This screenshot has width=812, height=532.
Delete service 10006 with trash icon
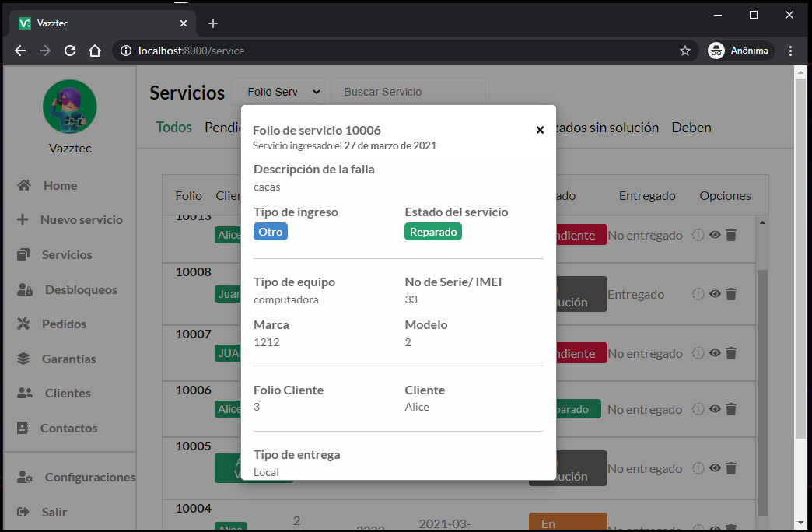[x=731, y=408]
